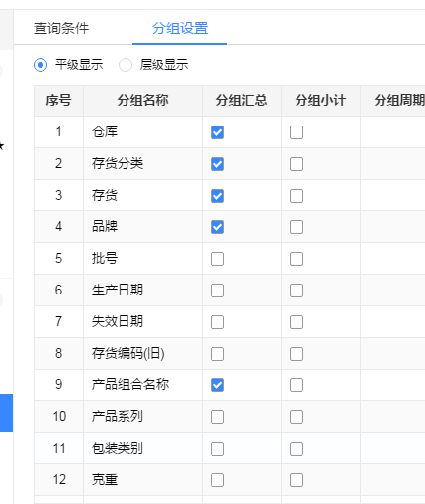
Task: Select the 存货编码(旧) row name cell
Action: coord(142,354)
